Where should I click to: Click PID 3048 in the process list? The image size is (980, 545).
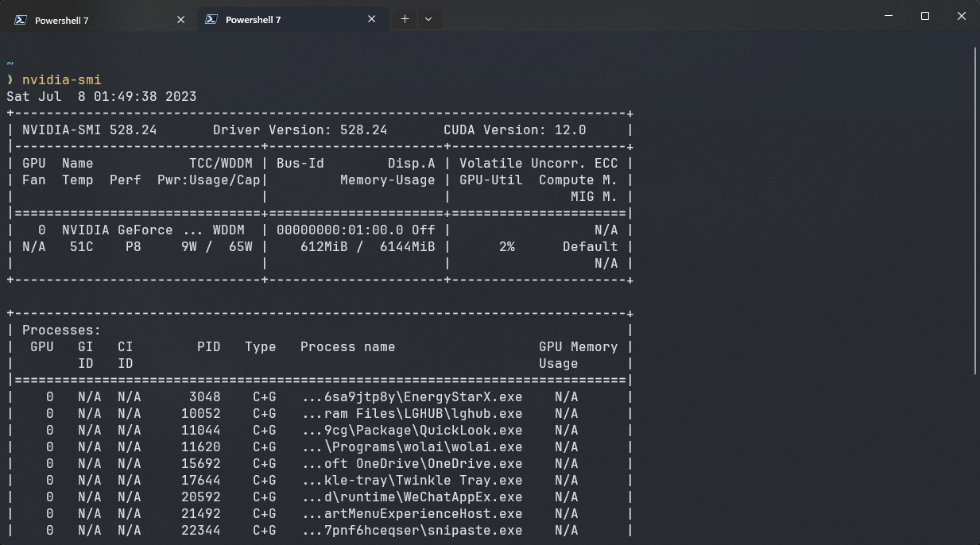[x=204, y=396]
